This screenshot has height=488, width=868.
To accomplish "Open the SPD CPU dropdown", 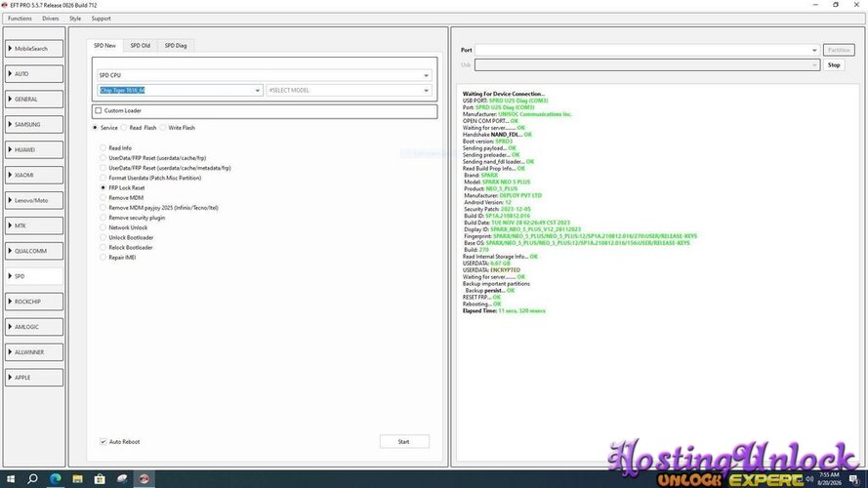I will pyautogui.click(x=264, y=75).
